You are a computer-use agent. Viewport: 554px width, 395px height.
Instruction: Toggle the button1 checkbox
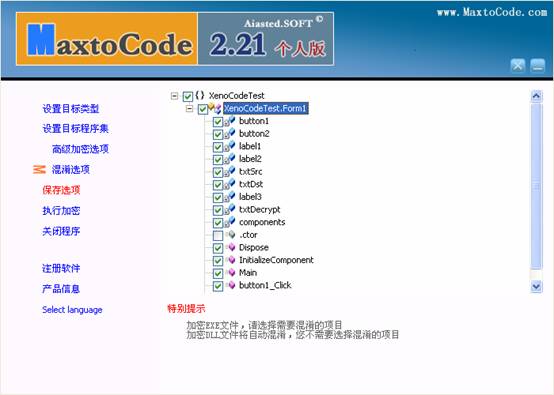218,122
